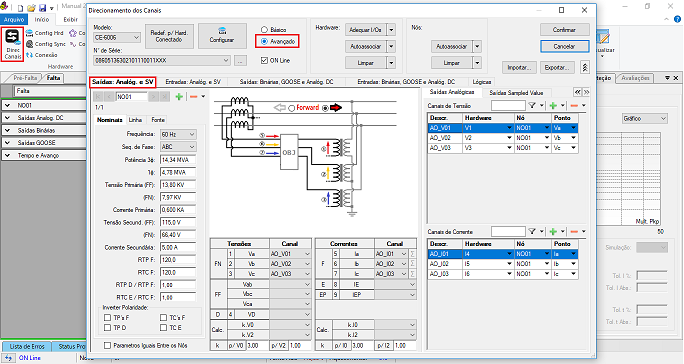Viewport: 684px width, 364px height.
Task: Click the Exportar button
Action: tap(557, 68)
